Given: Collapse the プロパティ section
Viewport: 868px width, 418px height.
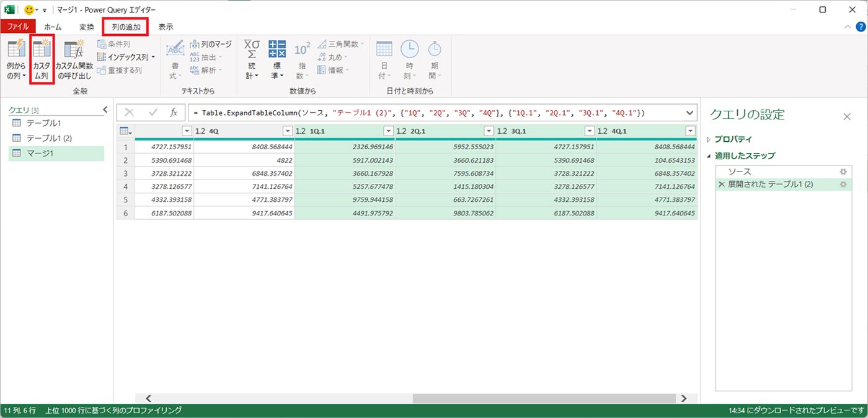Looking at the screenshot, I should (x=709, y=139).
